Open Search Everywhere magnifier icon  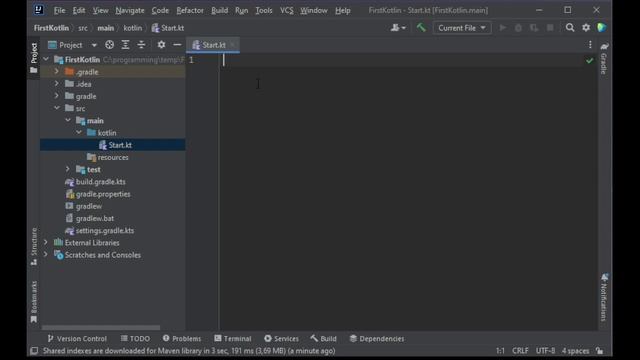pyautogui.click(x=570, y=28)
